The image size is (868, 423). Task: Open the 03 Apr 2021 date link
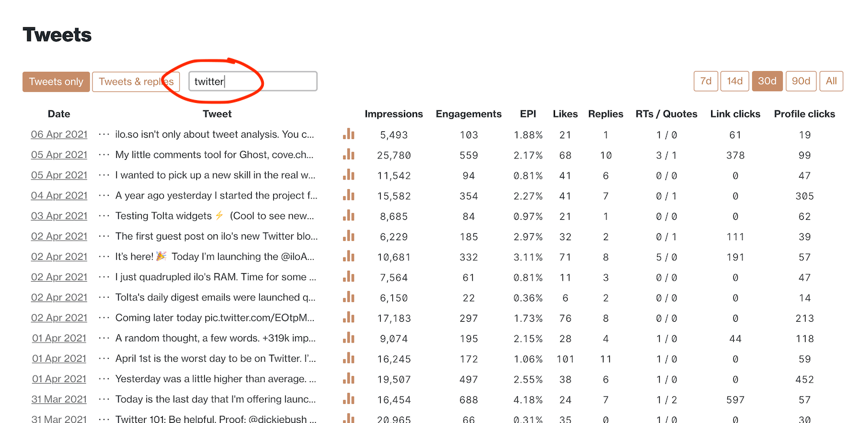(59, 216)
